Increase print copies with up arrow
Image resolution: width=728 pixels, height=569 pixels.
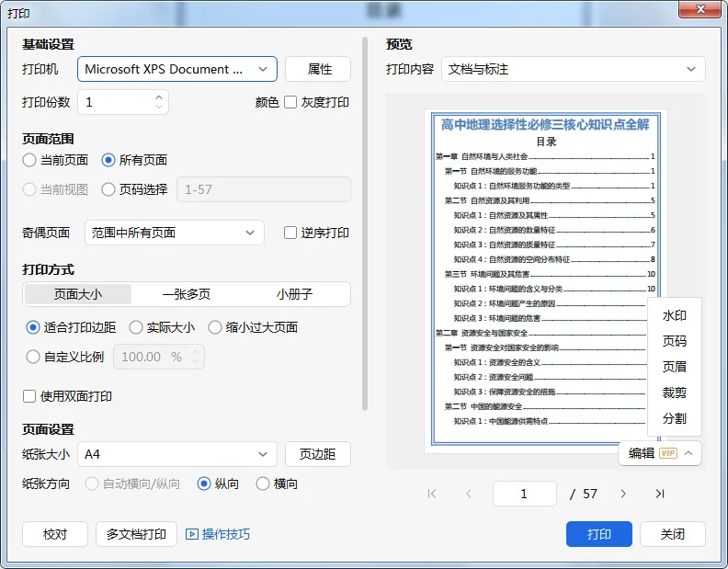coord(159,97)
